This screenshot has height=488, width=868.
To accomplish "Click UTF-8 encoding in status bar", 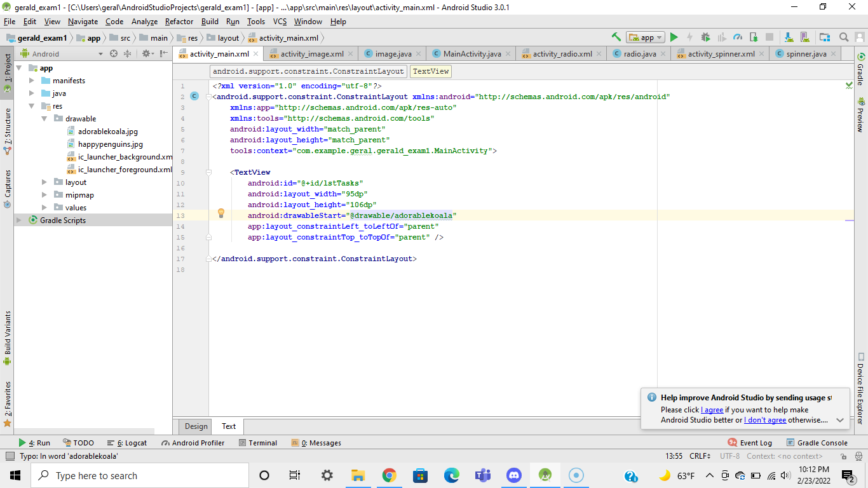I will pos(729,456).
